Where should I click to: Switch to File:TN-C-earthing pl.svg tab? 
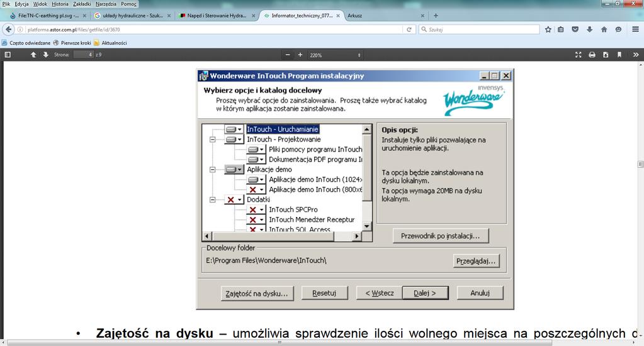[48, 16]
